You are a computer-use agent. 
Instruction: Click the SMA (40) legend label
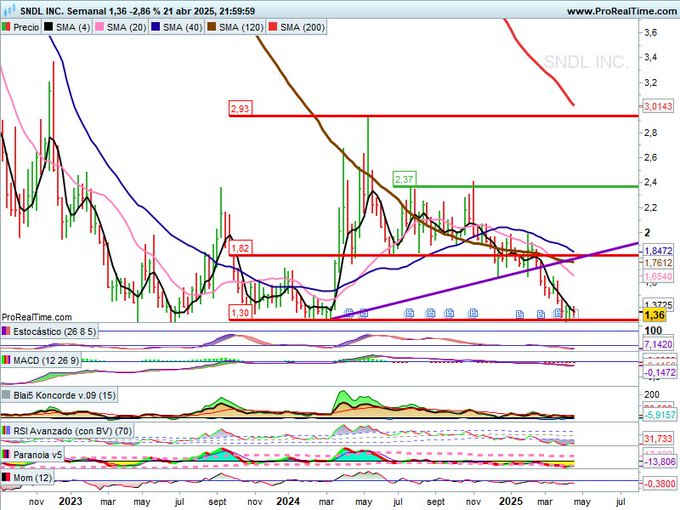point(182,27)
